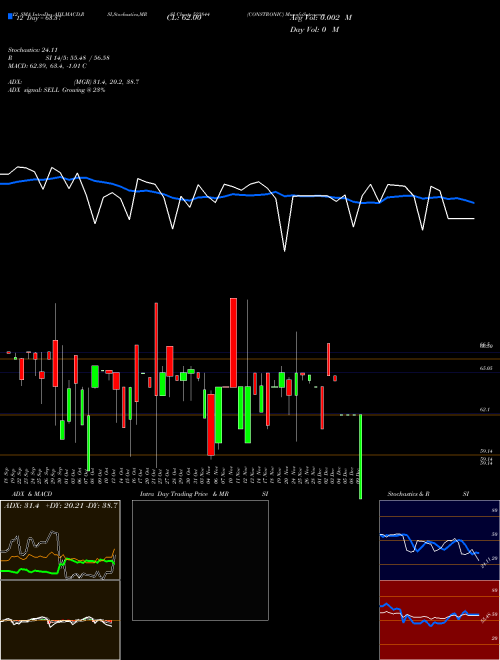This screenshot has width=500, height=660.
Task: Click the 'Avg Vol: 0.002 M' label
Action: point(321,18)
